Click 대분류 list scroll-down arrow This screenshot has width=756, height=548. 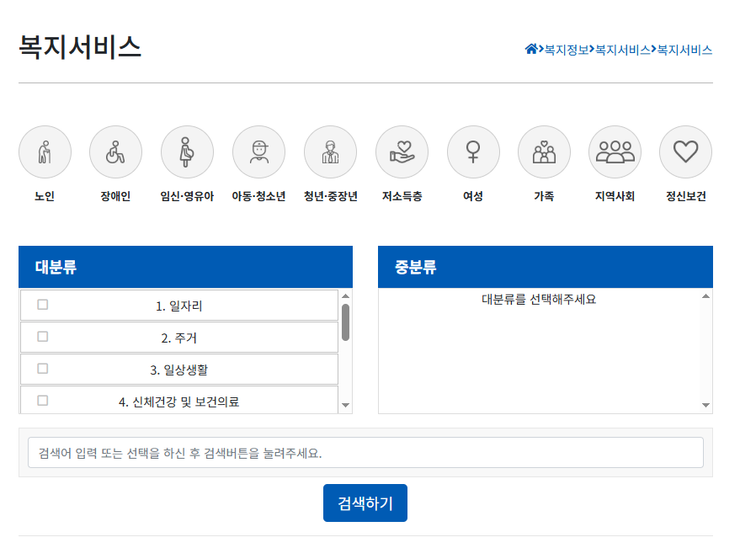coord(345,406)
